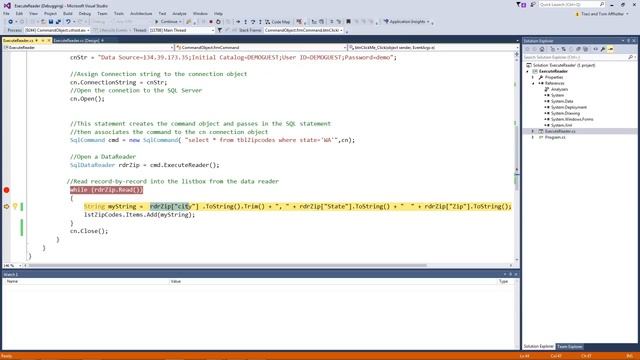Switch to Team Explorer tab
640x360 pixels.
tap(570, 347)
